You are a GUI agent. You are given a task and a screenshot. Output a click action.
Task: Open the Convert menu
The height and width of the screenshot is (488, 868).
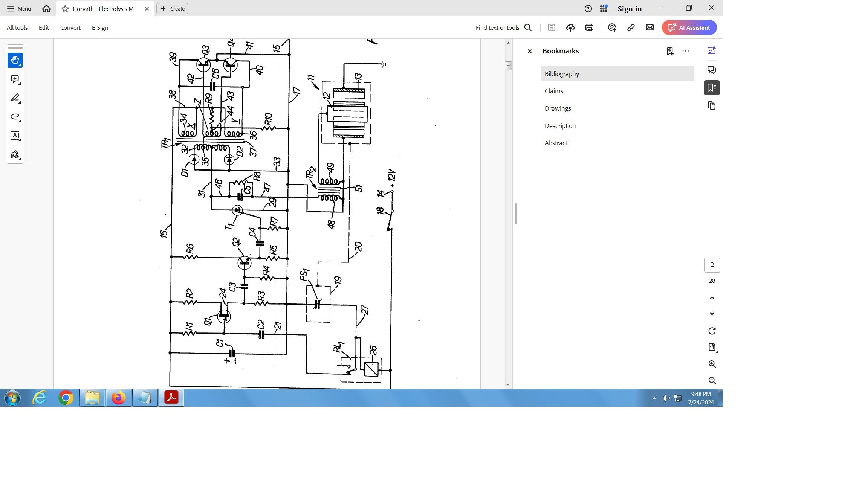[x=70, y=27]
